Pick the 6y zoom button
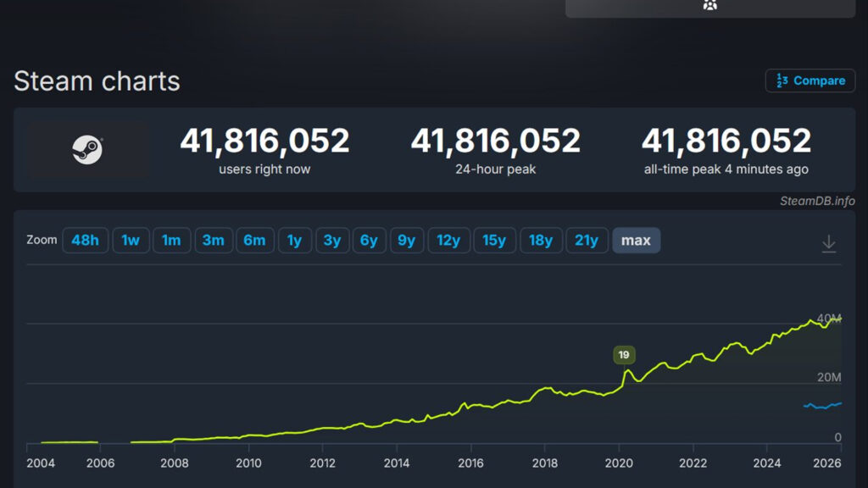Image resolution: width=868 pixels, height=488 pixels. [369, 241]
